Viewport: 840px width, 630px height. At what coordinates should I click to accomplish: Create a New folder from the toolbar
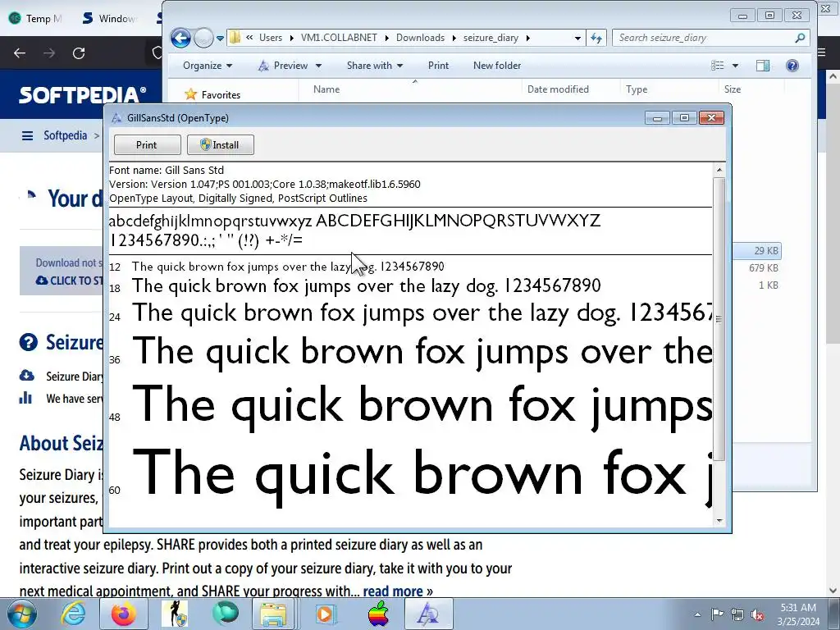(x=496, y=66)
